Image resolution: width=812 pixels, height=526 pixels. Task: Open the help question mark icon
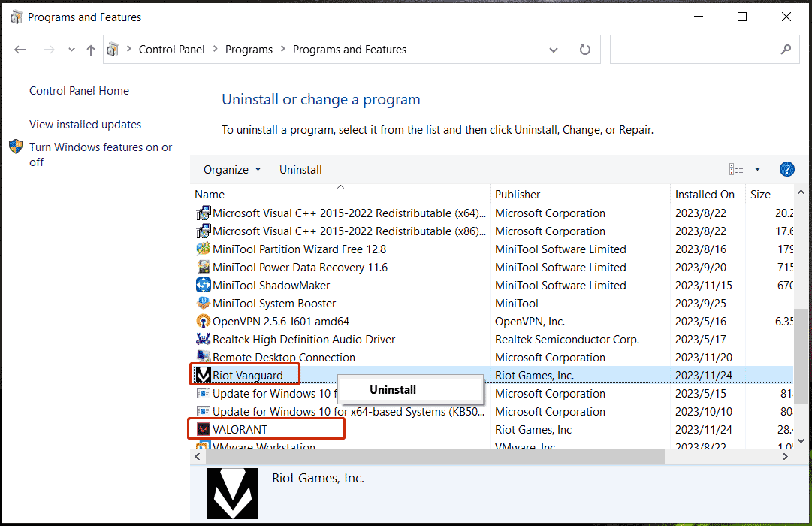click(786, 169)
